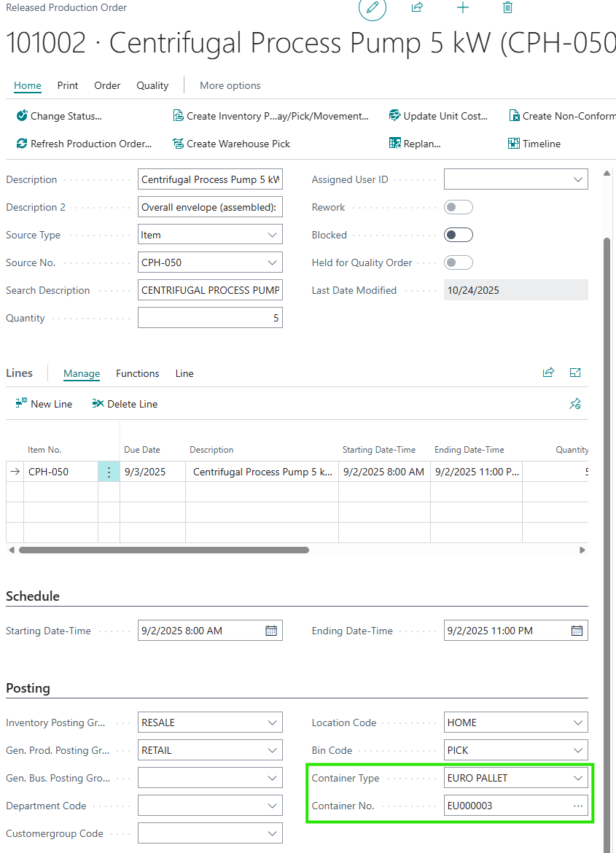Expand the Container Type dropdown
The height and width of the screenshot is (853, 616).
click(x=578, y=778)
